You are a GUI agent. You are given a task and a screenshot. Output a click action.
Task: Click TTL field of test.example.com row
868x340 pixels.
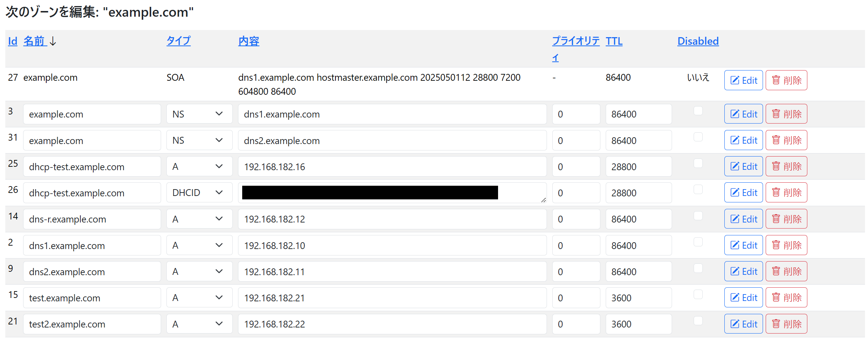(639, 298)
